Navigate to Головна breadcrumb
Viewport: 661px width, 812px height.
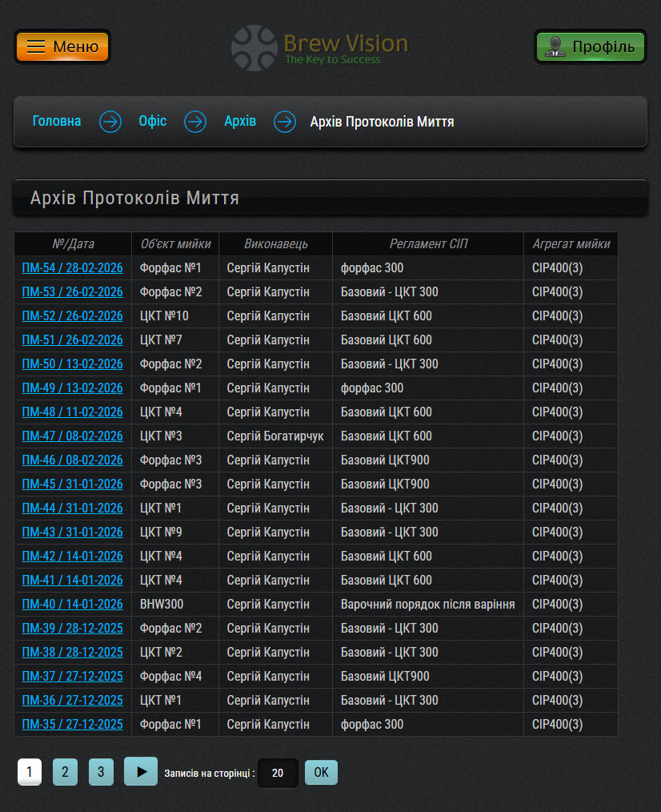[x=57, y=122]
